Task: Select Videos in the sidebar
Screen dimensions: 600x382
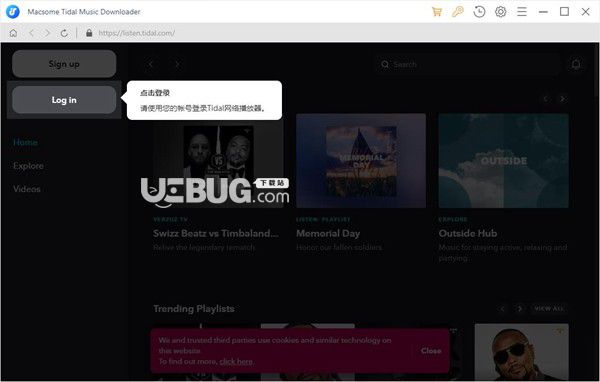Action: coord(27,189)
